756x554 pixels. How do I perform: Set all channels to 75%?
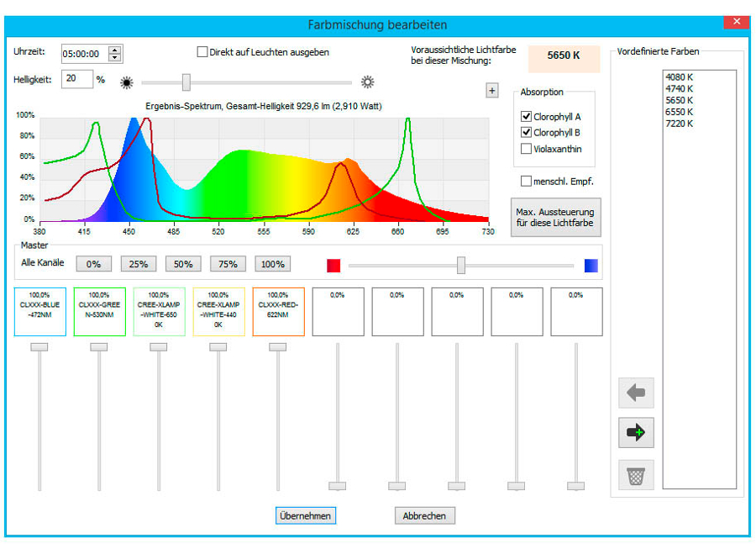(228, 264)
